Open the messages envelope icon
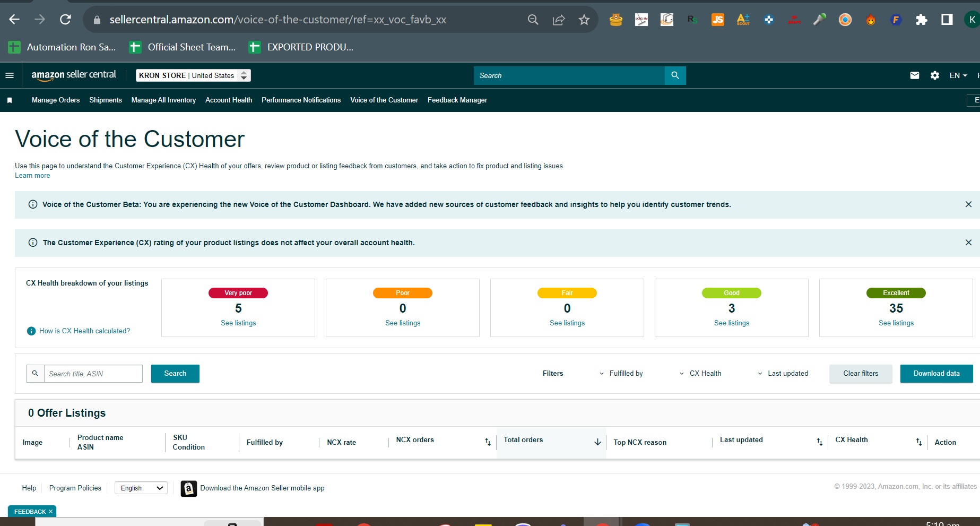This screenshot has height=526, width=980. pyautogui.click(x=915, y=75)
